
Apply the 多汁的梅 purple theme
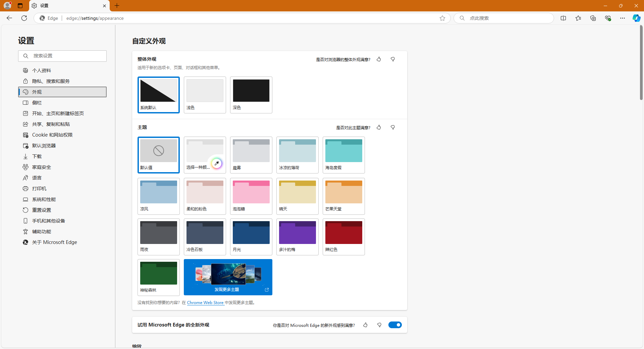click(x=298, y=237)
